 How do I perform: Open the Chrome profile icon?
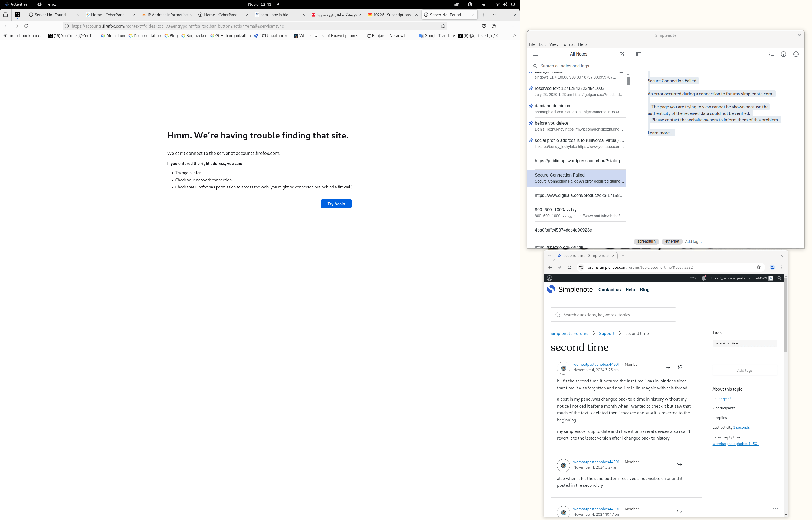pos(772,267)
